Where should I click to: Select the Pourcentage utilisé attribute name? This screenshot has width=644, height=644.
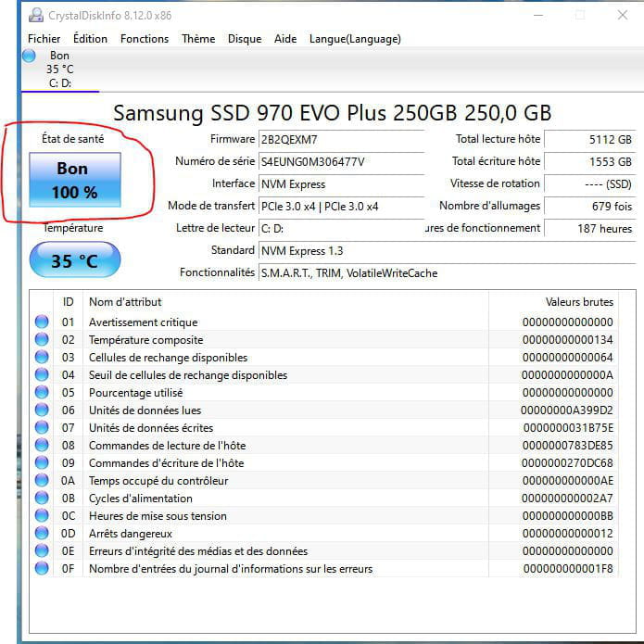(136, 393)
